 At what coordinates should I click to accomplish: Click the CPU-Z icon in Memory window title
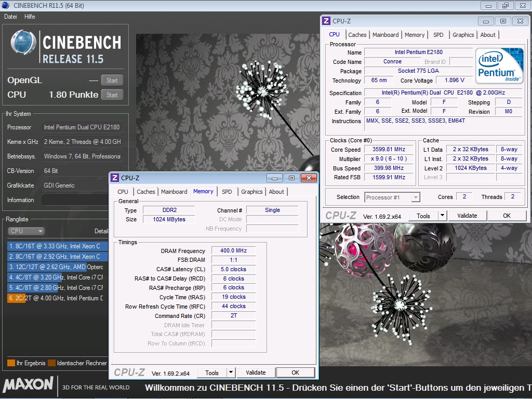pyautogui.click(x=115, y=178)
